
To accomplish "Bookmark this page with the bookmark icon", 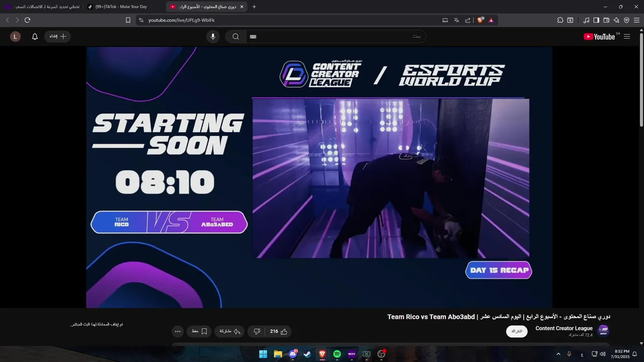I will tap(128, 20).
